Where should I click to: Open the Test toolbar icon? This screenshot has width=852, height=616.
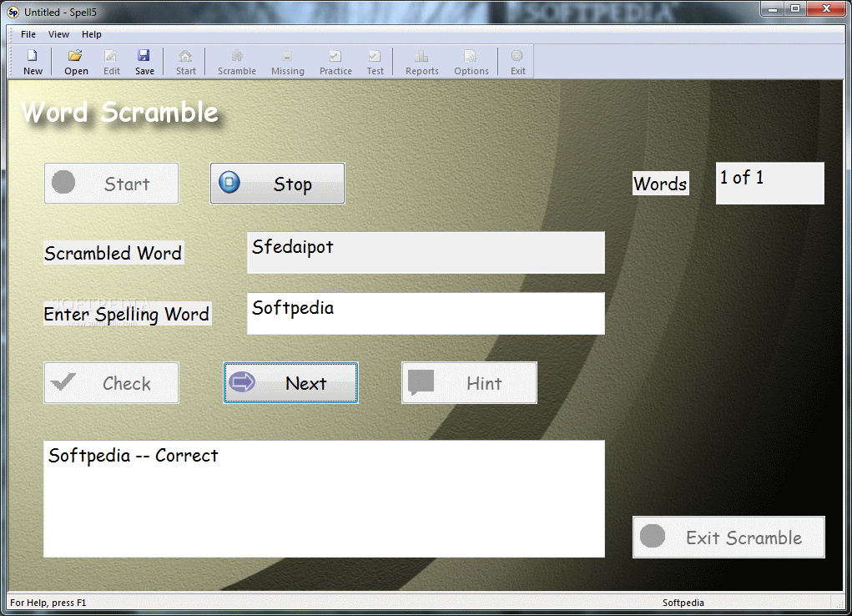(x=375, y=62)
